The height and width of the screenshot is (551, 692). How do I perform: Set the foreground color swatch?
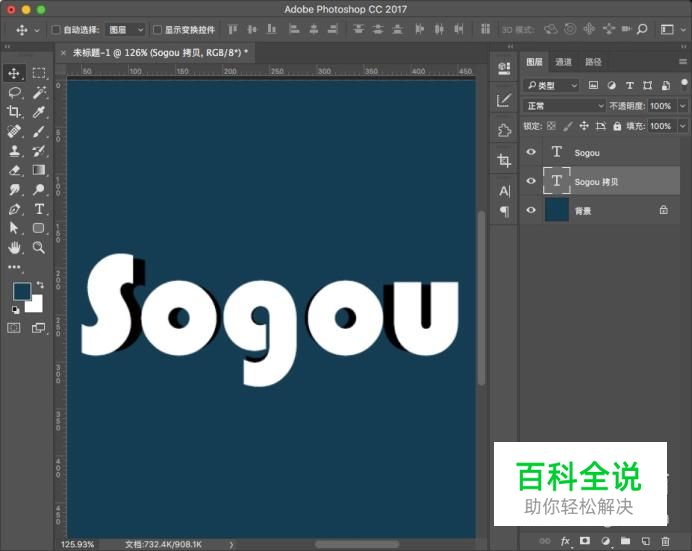coord(22,291)
